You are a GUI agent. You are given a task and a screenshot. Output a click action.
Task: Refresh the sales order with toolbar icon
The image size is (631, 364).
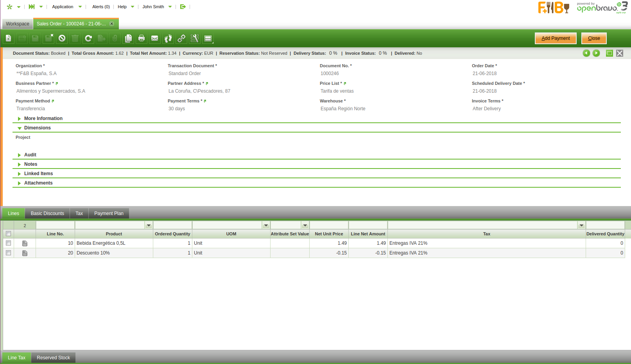(x=88, y=38)
